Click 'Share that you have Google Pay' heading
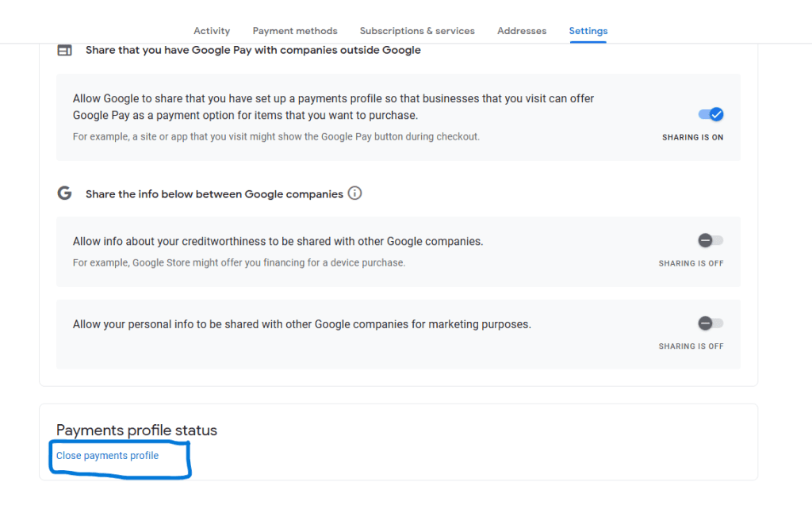The image size is (812, 505). click(x=253, y=50)
